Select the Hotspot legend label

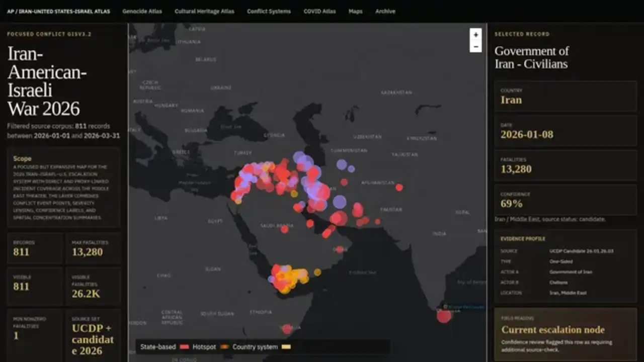(x=204, y=347)
